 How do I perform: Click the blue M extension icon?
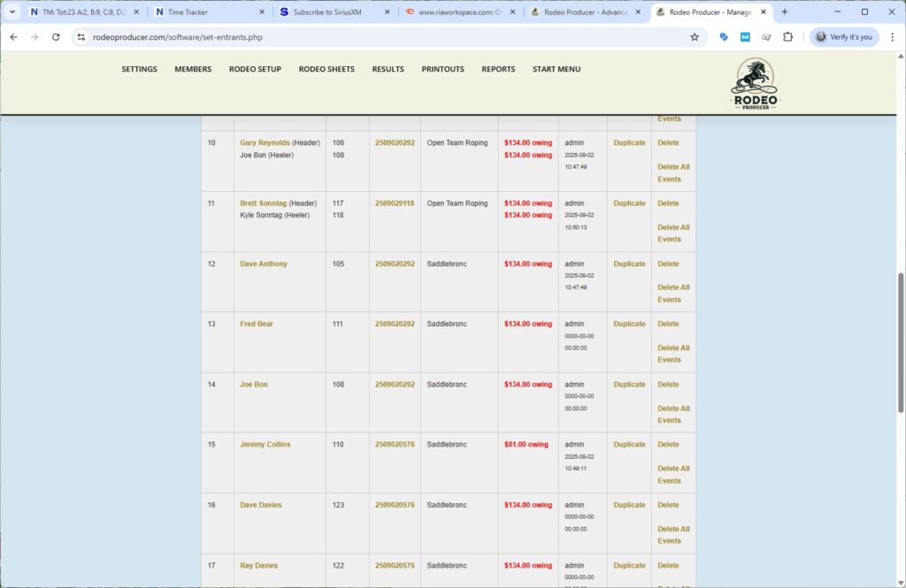tap(744, 37)
